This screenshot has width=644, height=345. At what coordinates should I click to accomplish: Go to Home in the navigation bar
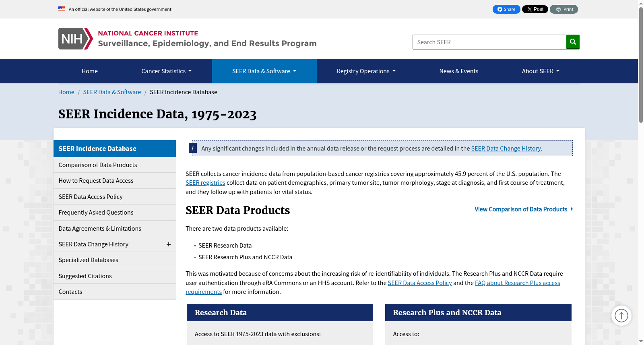[90, 71]
